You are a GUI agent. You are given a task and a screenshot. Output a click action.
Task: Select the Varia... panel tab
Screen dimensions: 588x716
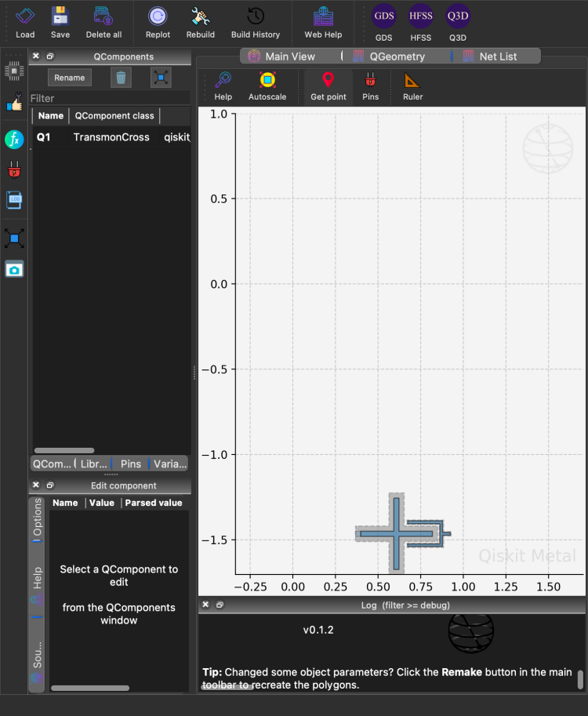click(x=169, y=464)
